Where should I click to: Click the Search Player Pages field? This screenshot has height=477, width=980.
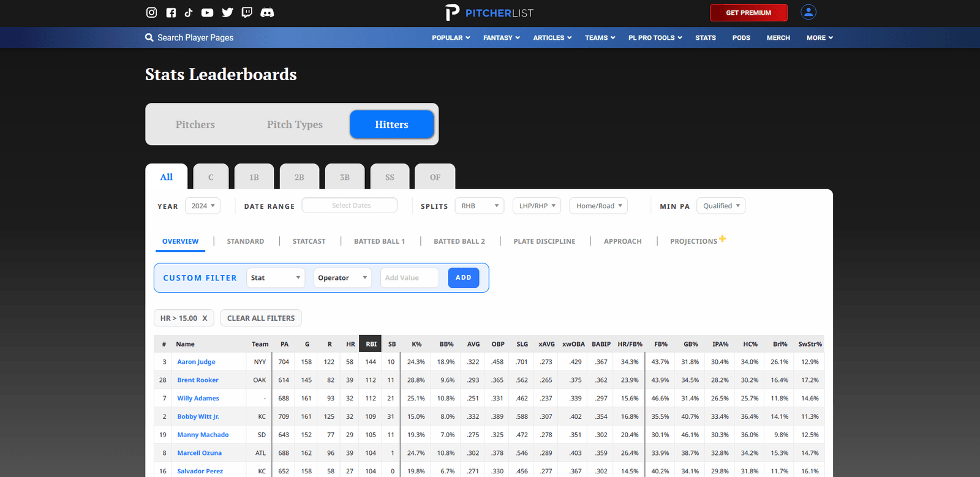(x=195, y=37)
